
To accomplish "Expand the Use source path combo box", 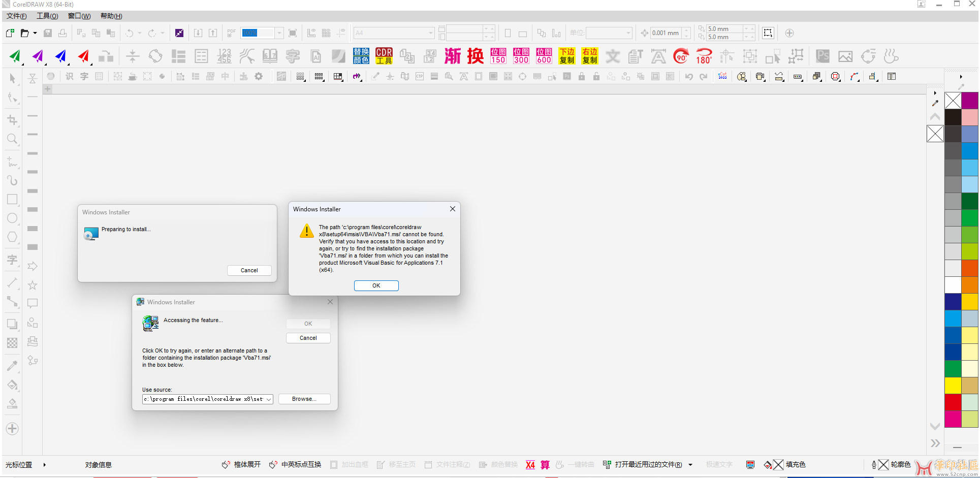I will point(269,399).
